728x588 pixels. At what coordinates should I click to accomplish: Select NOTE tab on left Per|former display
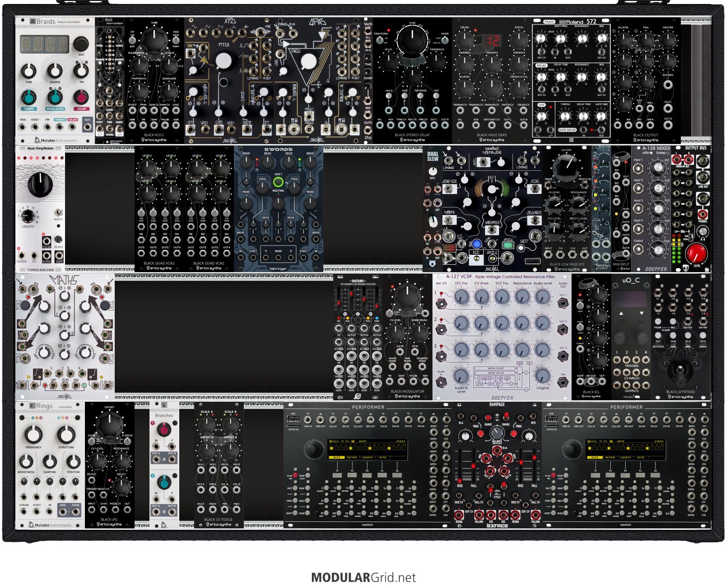383,457
